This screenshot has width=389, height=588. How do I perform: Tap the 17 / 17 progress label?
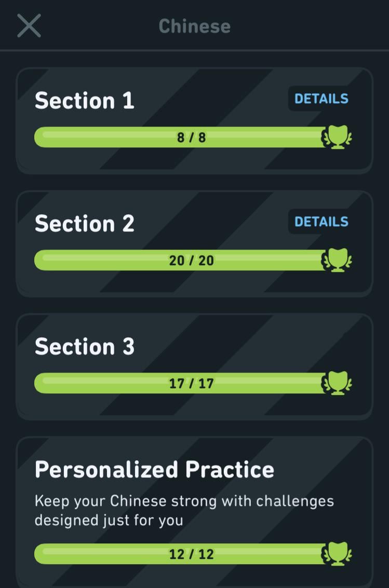(191, 384)
